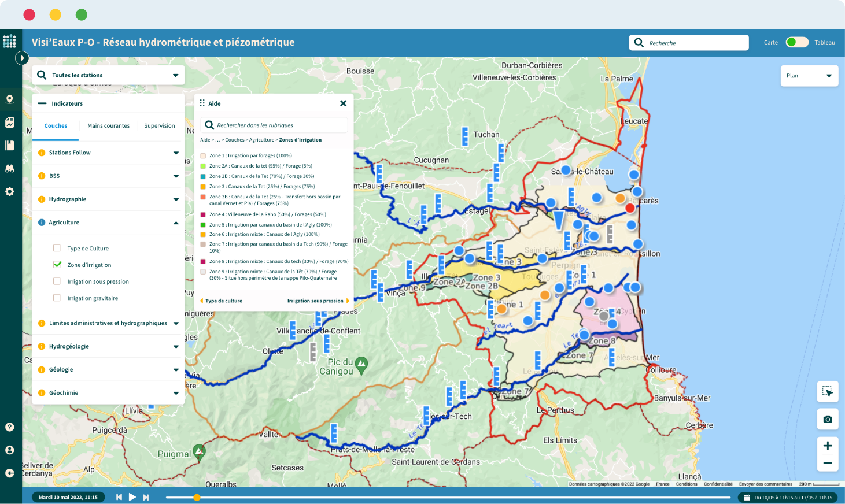The height and width of the screenshot is (504, 845).
Task: Click the red station marker near Barcarès
Action: [x=630, y=208]
